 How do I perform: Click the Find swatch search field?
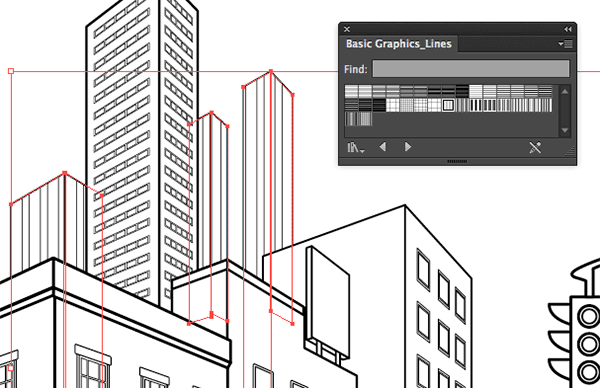(471, 69)
